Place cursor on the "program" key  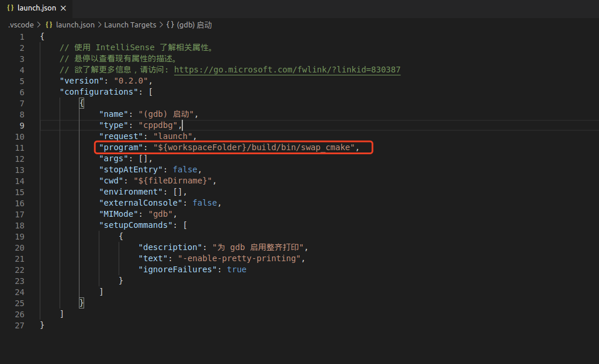(x=121, y=147)
